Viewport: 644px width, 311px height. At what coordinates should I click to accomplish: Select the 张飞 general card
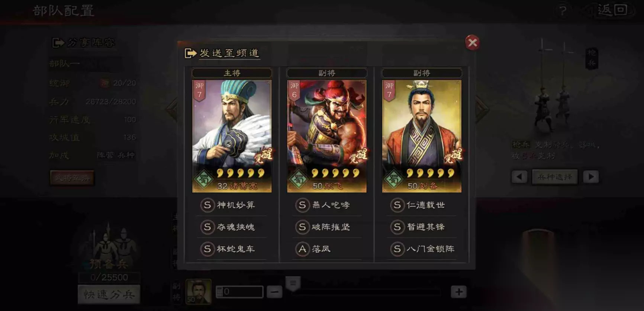click(x=327, y=136)
